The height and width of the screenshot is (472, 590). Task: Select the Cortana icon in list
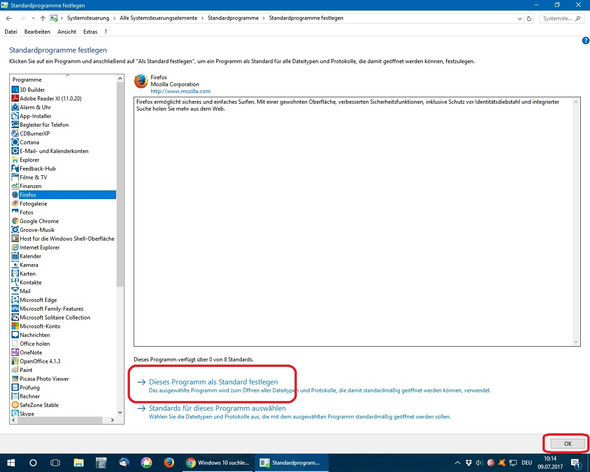point(15,142)
